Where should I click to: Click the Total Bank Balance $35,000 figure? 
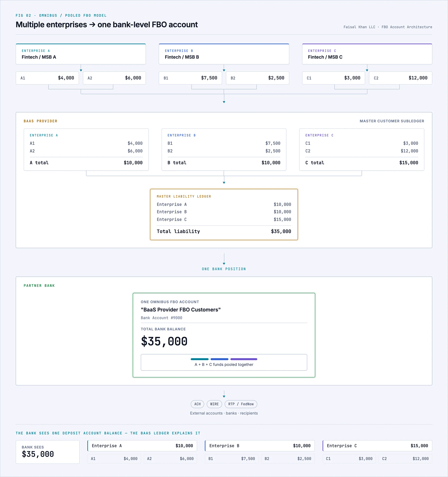click(164, 341)
